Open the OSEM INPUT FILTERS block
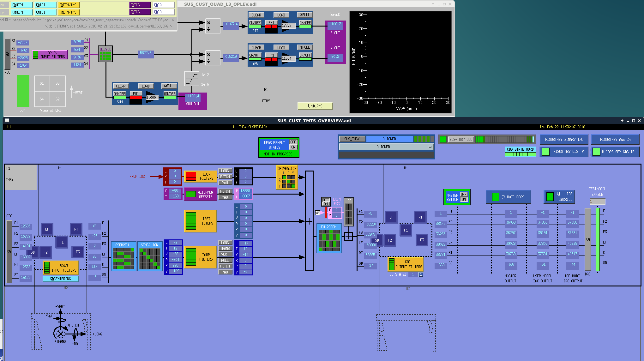Screen dimensions: 644x361 [60, 268]
